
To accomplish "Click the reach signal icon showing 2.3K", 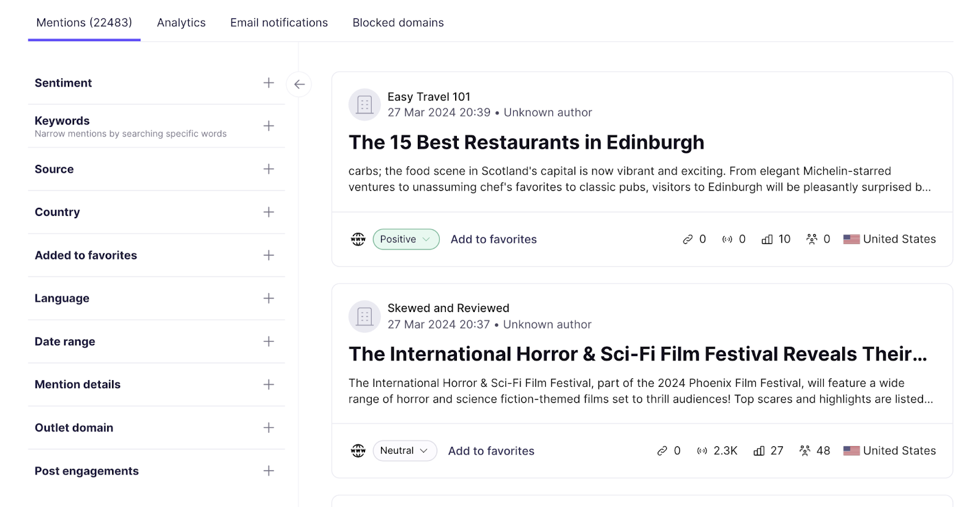I will pyautogui.click(x=702, y=451).
